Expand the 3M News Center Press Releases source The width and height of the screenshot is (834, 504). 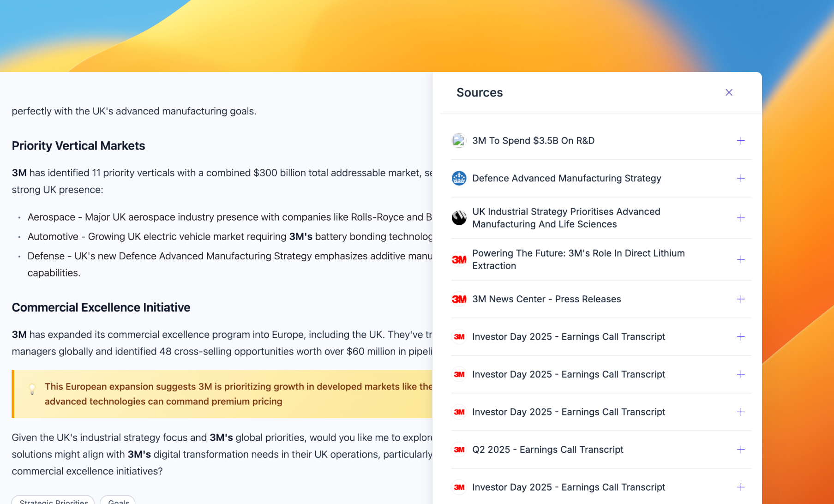[x=741, y=299]
